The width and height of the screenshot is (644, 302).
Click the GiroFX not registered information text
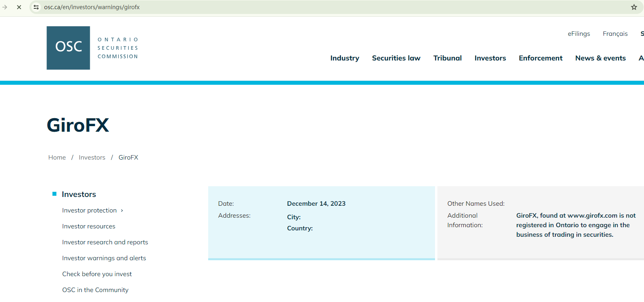click(576, 225)
